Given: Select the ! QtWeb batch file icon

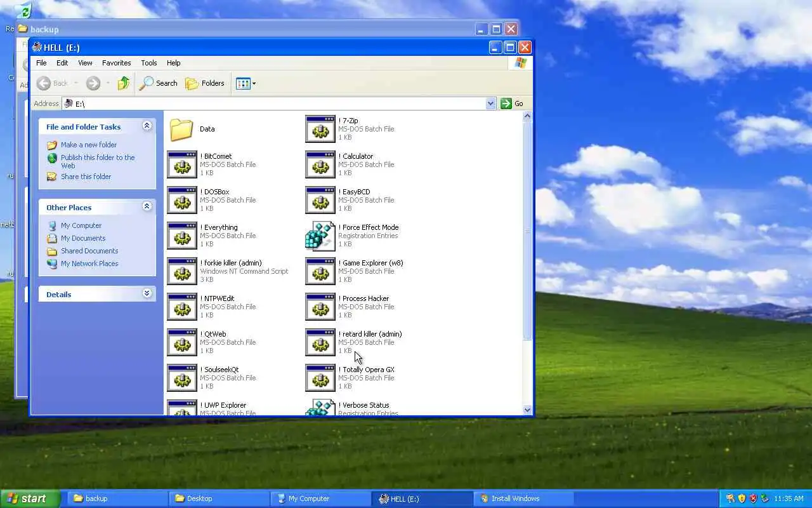Looking at the screenshot, I should (182, 342).
